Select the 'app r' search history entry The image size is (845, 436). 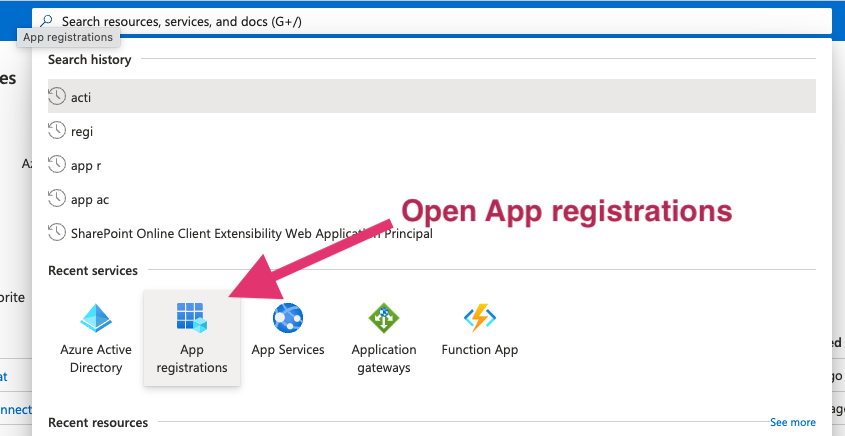click(432, 165)
